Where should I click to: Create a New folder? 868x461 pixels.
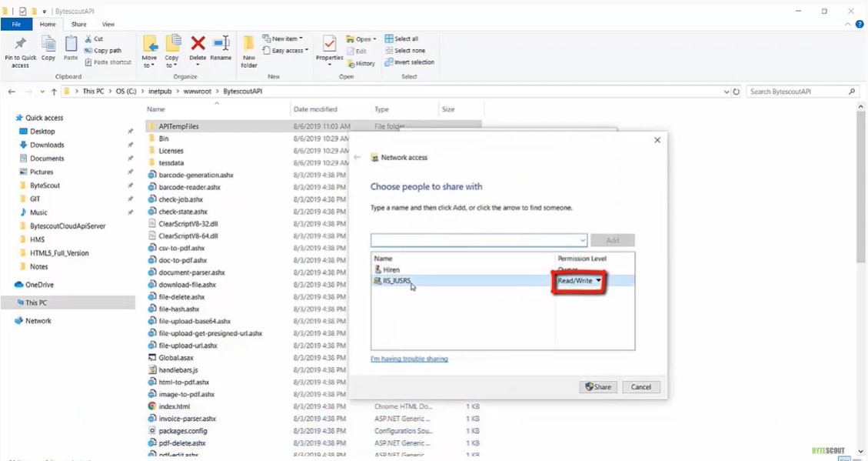[249, 52]
